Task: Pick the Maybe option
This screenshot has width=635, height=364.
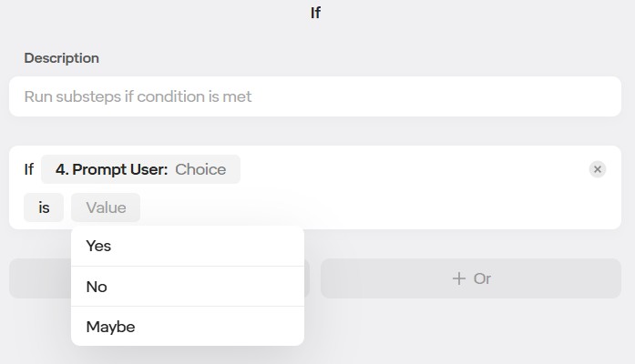Action: [x=110, y=327]
